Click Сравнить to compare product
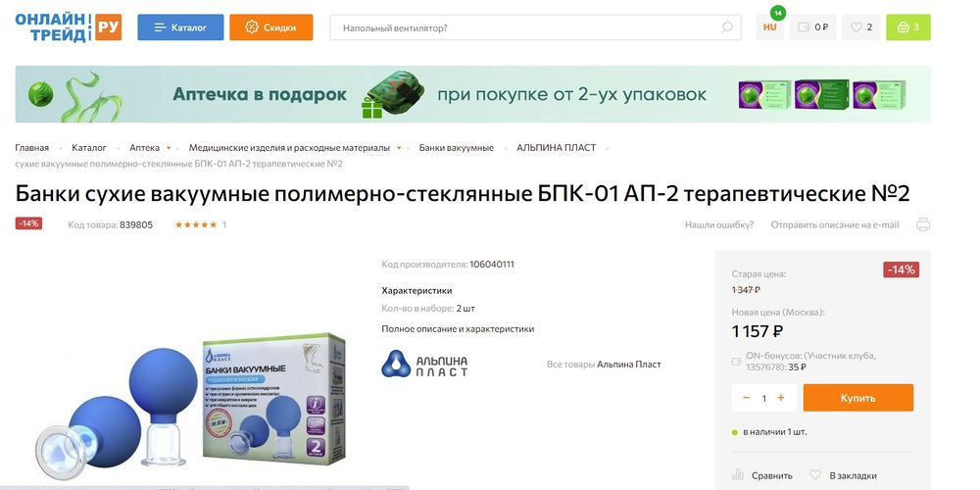980x490 pixels. pos(761,475)
